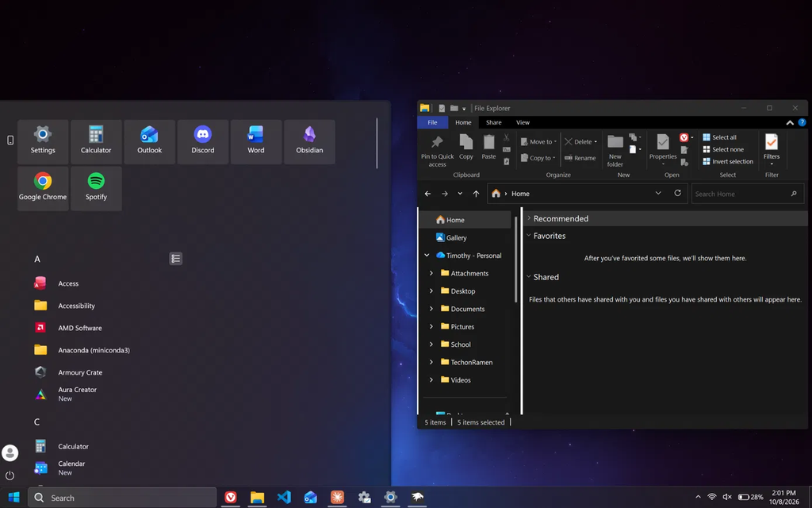Open Settings from pinned Start tiles
The width and height of the screenshot is (812, 508).
tap(43, 141)
